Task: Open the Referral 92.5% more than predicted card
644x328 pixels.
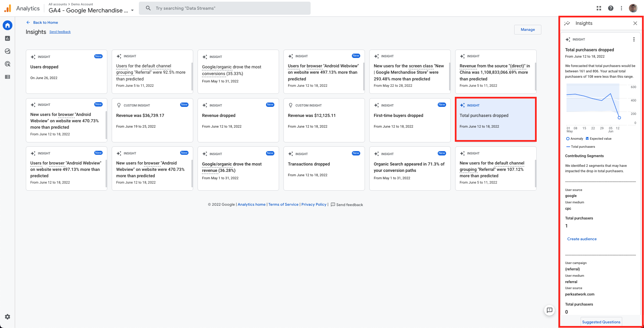Action: point(152,72)
